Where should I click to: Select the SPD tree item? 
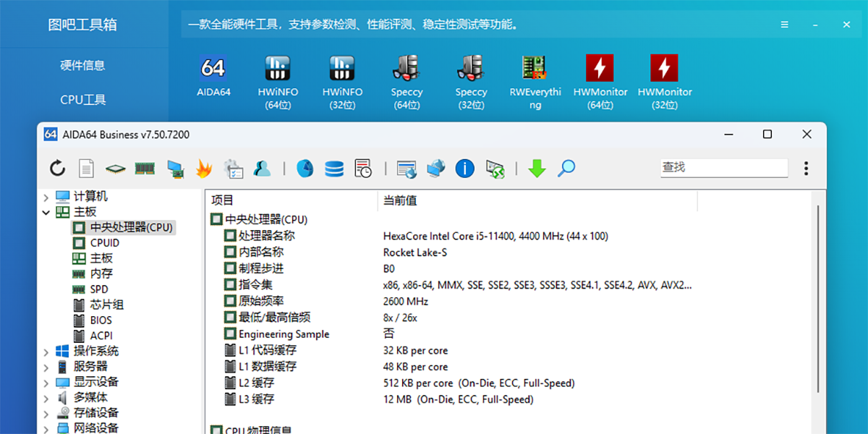point(99,289)
